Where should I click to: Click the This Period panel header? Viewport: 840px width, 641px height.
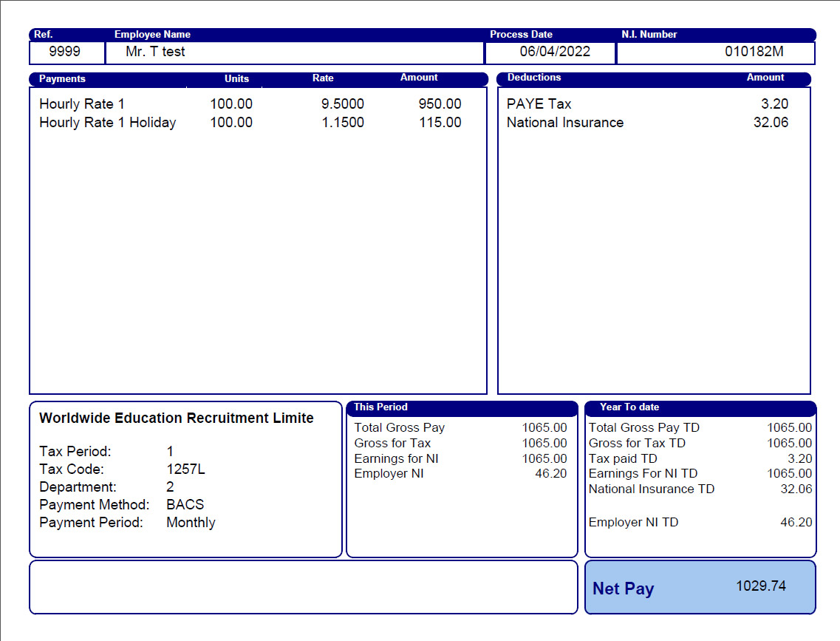(x=380, y=407)
